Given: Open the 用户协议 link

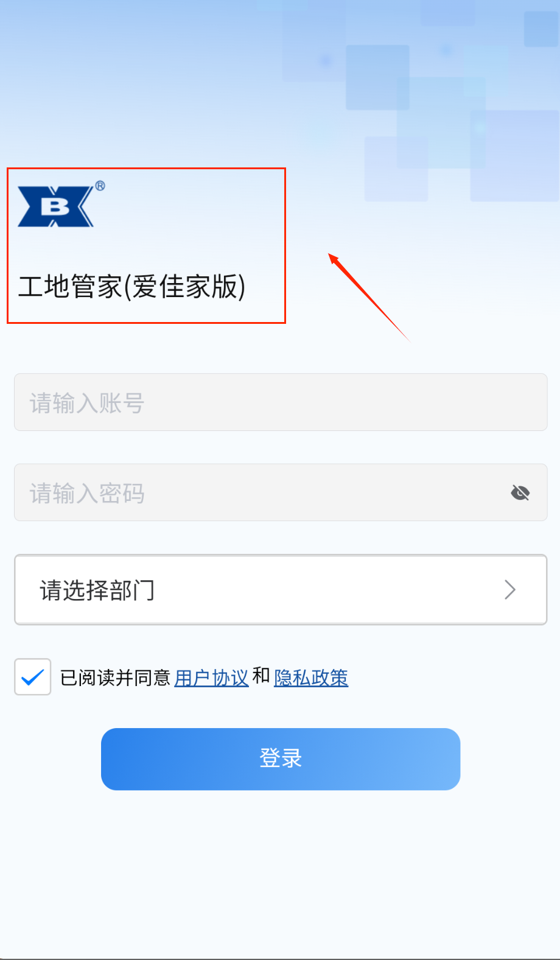Looking at the screenshot, I should pos(212,678).
